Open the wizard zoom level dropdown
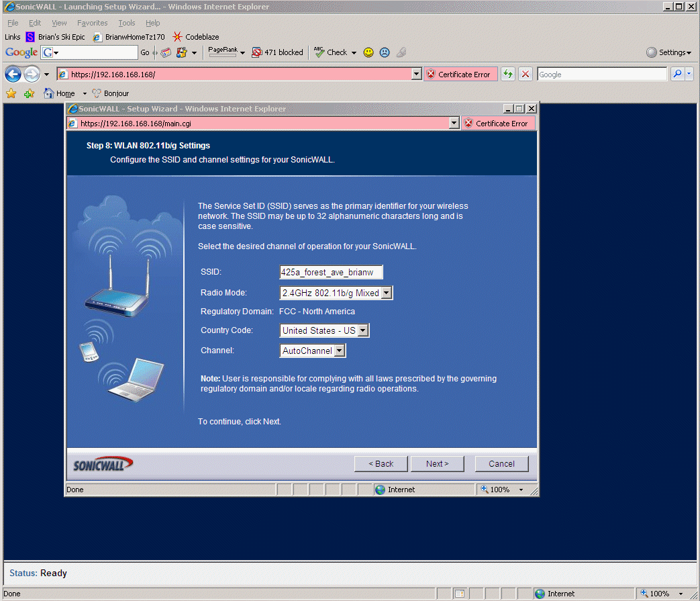700x601 pixels. point(521,490)
